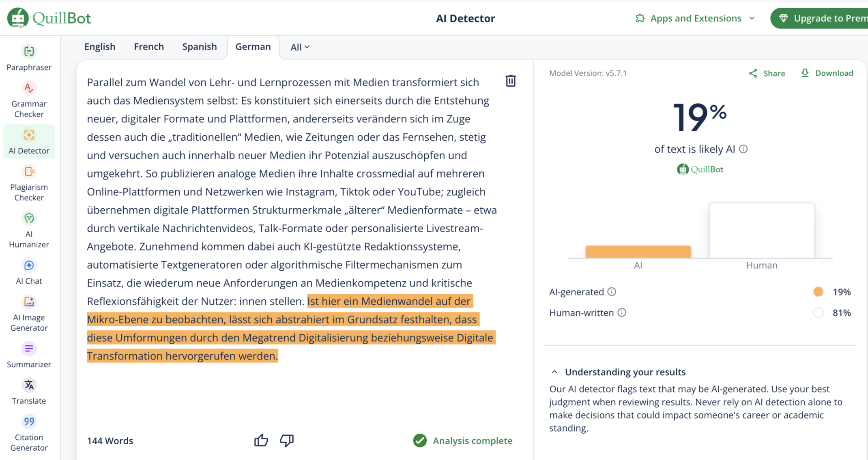Share the detection results

[x=767, y=73]
